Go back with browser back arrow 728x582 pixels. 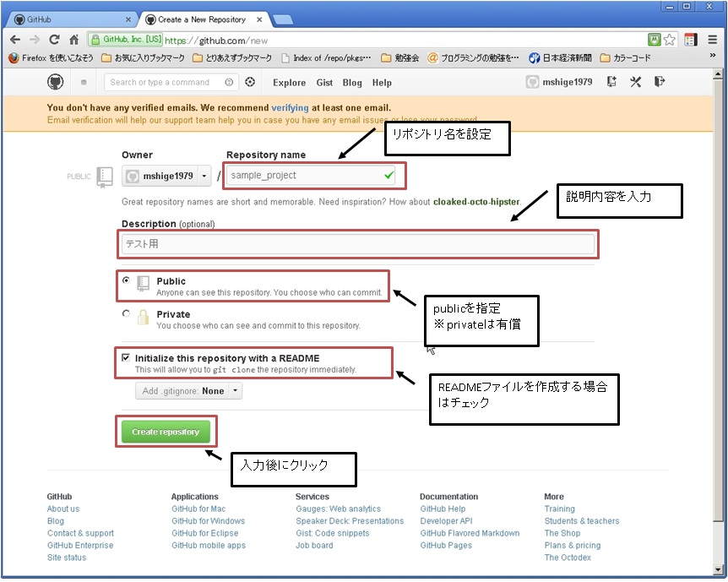click(x=15, y=40)
